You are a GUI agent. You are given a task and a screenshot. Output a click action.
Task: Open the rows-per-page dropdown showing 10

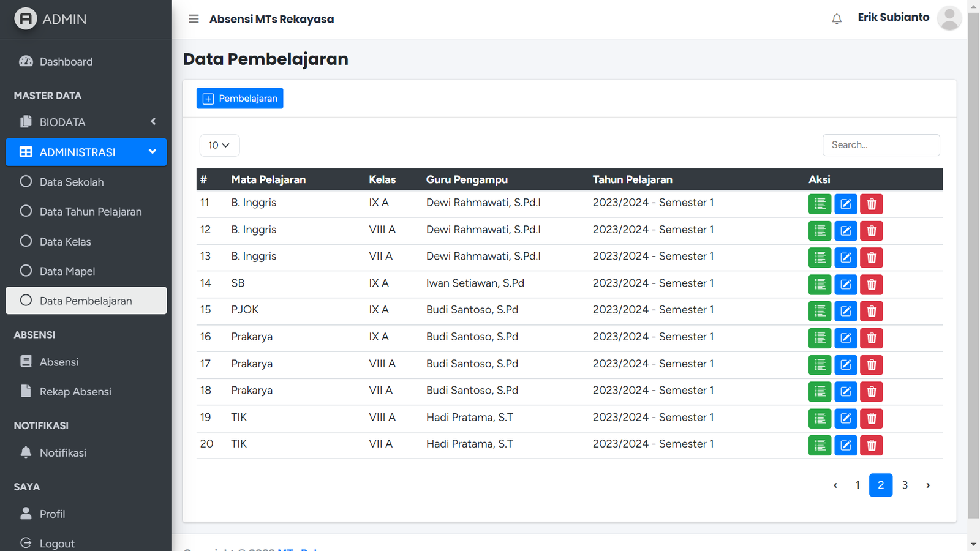(x=219, y=145)
